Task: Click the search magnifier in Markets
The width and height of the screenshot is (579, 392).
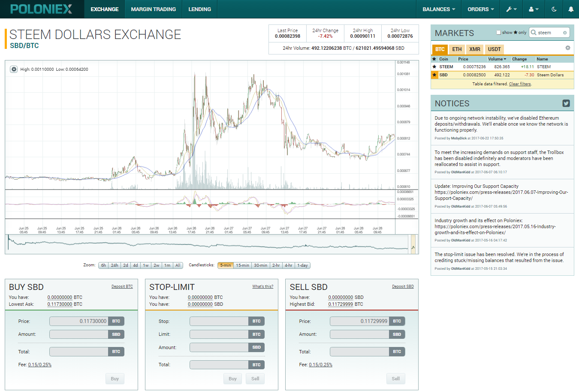Action: pos(534,32)
